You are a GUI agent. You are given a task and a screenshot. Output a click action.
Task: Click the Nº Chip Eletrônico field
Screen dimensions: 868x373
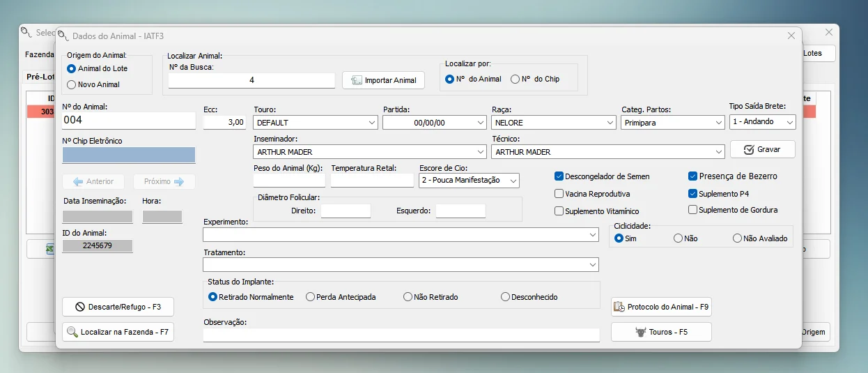tap(129, 155)
